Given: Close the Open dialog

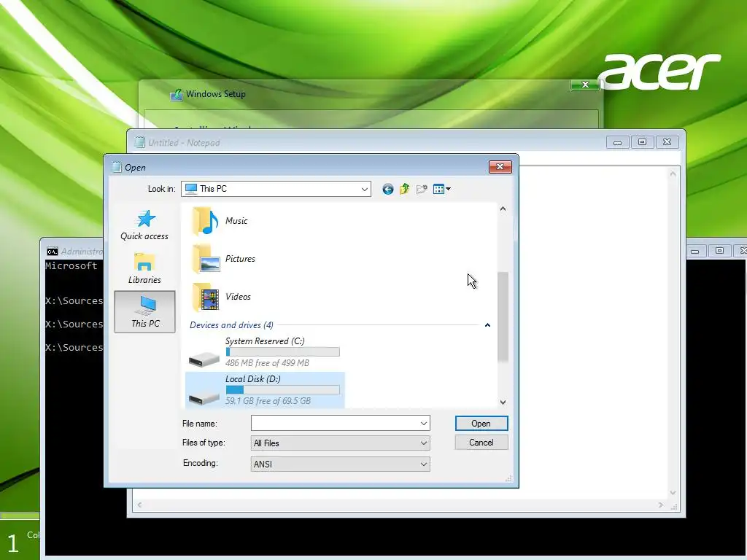Looking at the screenshot, I should [500, 167].
